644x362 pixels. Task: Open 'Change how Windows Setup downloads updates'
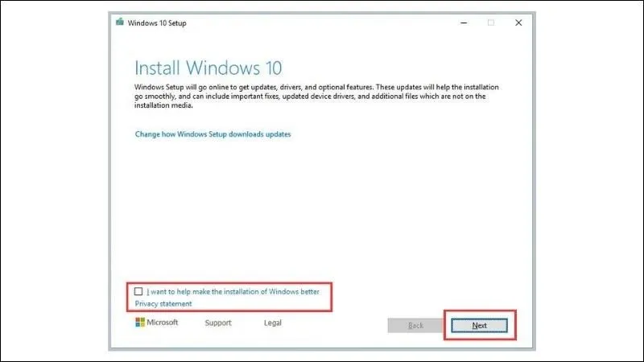pyautogui.click(x=213, y=134)
